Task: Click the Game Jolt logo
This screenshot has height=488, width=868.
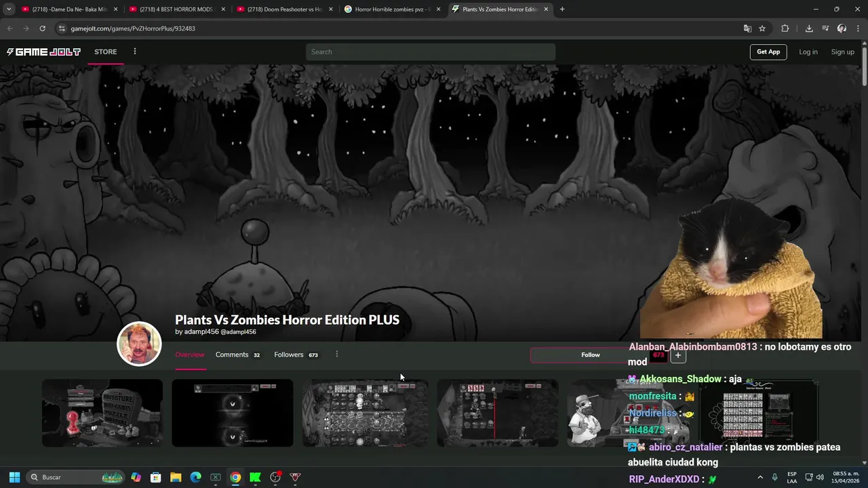Action: coord(43,52)
